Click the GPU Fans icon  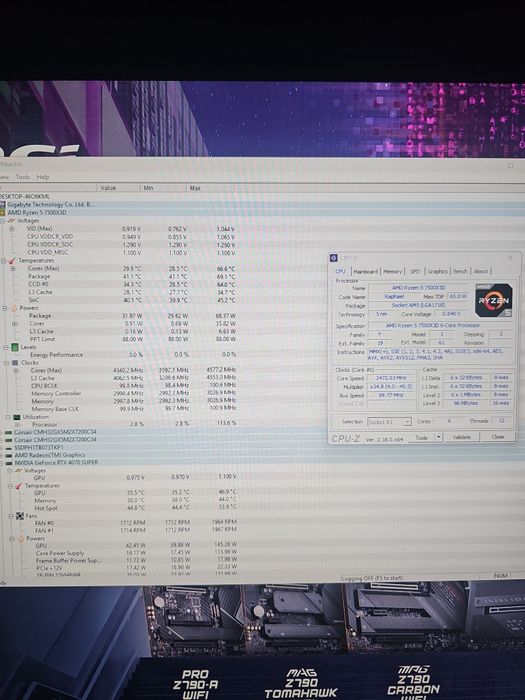20,516
